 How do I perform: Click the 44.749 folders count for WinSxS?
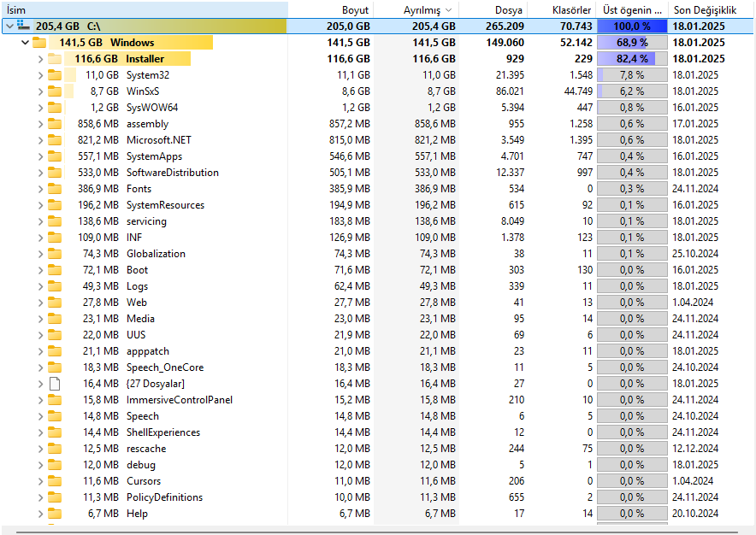click(578, 91)
